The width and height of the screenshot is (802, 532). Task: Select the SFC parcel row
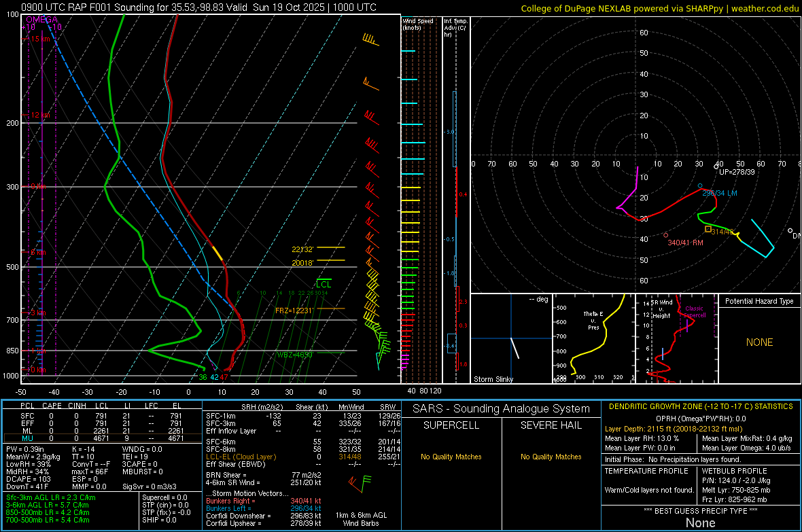pos(103,416)
